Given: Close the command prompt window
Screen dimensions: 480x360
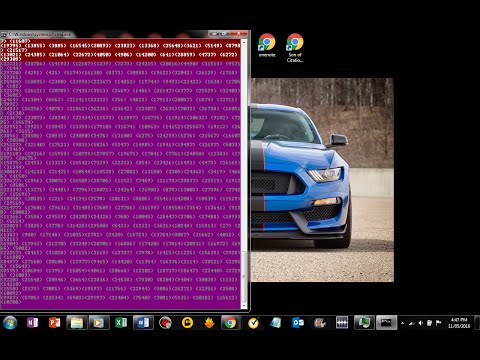Looking at the screenshot, I should (x=239, y=34).
